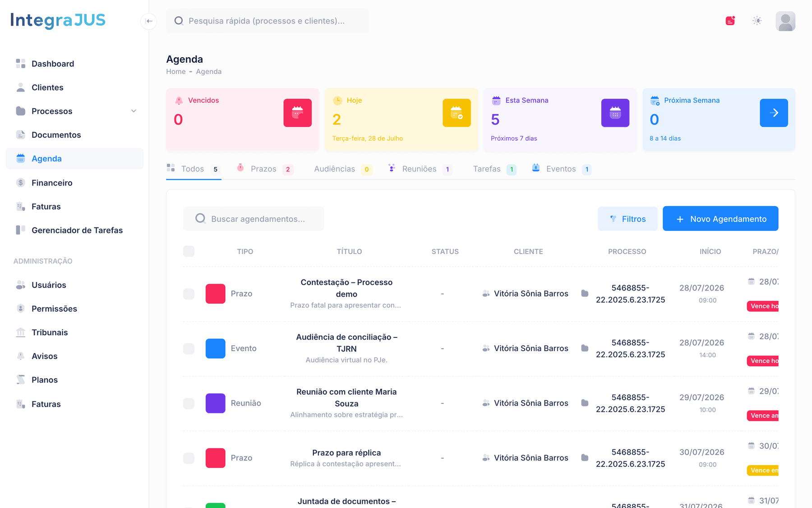Go to Clientes in the sidebar
Screen dimensions: 812x508
coord(74,88)
